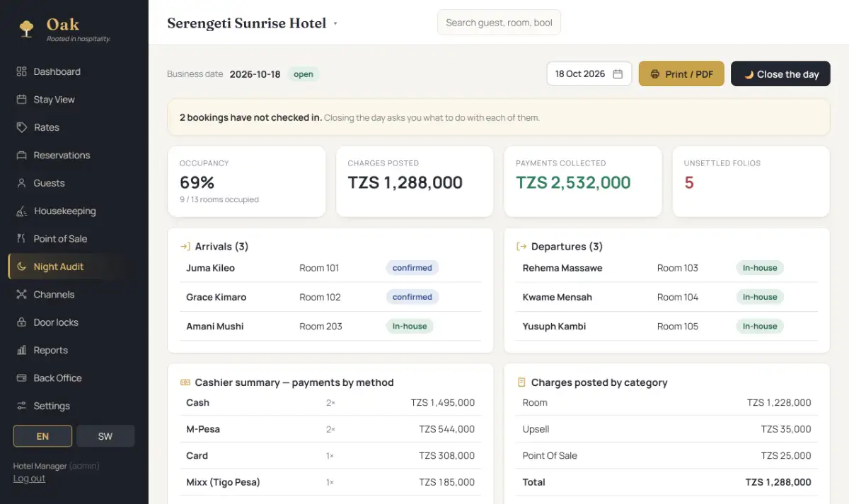Switch language to SW
Viewport: 849px width, 504px height.
pos(105,436)
